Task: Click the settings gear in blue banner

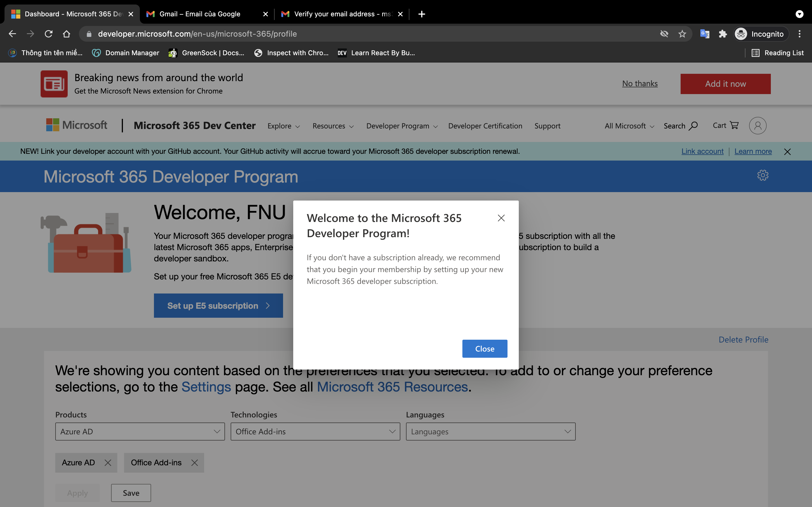Action: tap(762, 175)
